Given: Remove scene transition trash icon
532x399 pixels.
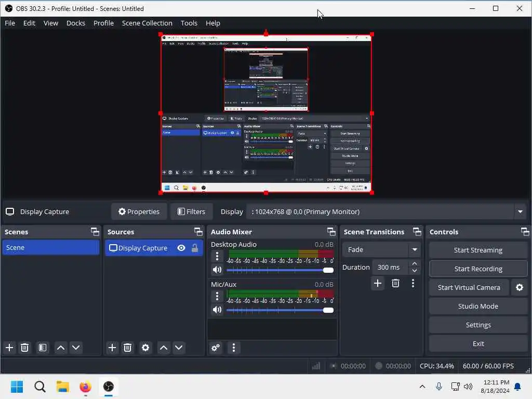Looking at the screenshot, I should pyautogui.click(x=395, y=283).
